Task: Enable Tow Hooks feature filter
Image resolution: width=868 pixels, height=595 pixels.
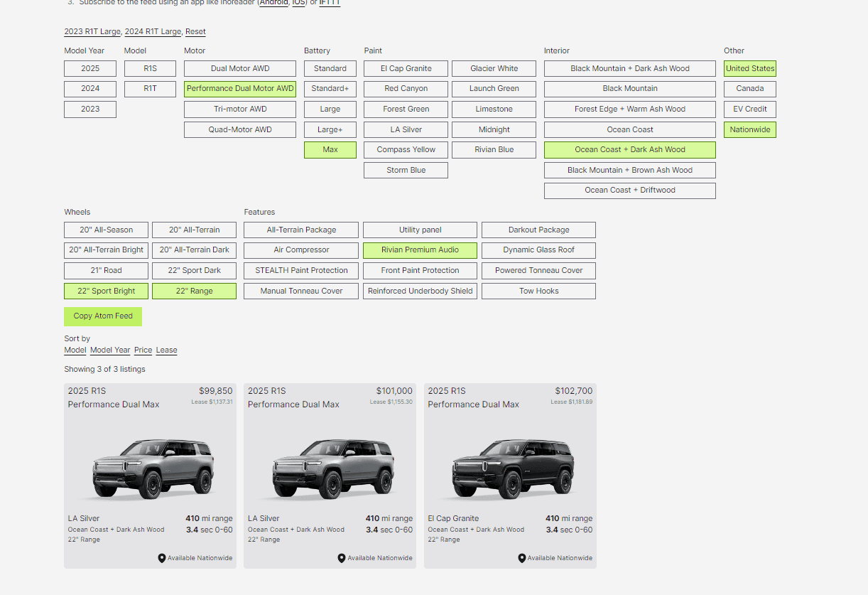Action: click(538, 291)
